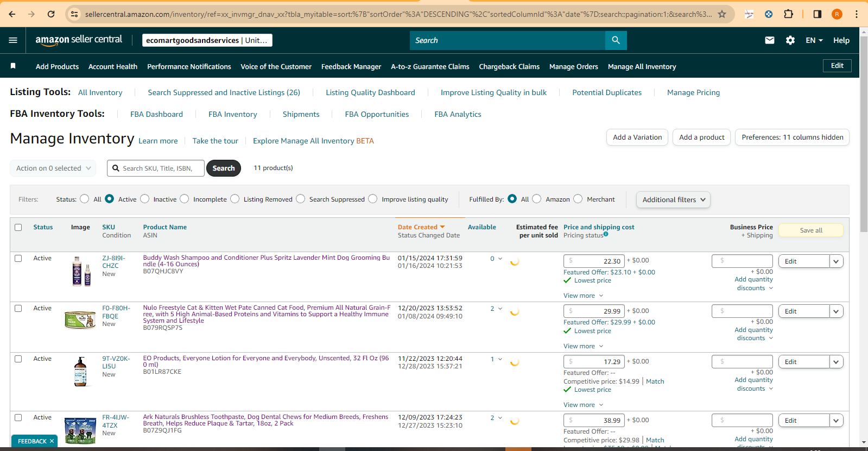Expand Add quantity discounts for Buddy Wash row
This screenshot has height=451, width=868.
click(x=754, y=284)
